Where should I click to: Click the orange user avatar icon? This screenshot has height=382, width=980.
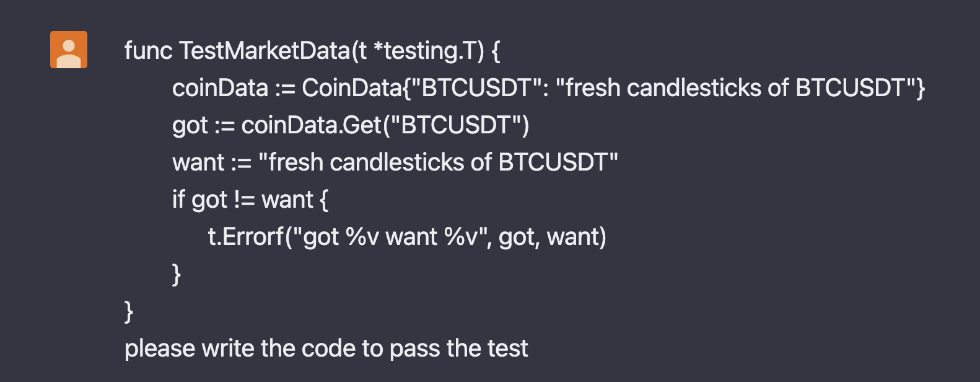[69, 50]
